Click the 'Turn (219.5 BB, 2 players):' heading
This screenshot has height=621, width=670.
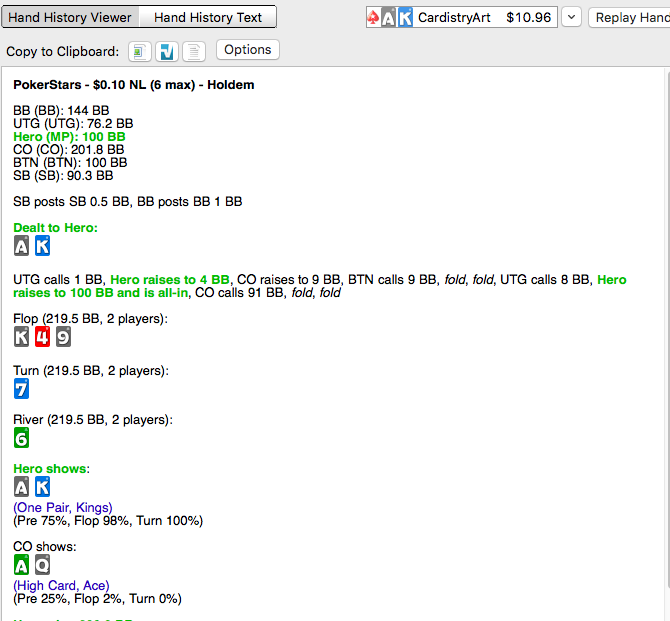91,371
